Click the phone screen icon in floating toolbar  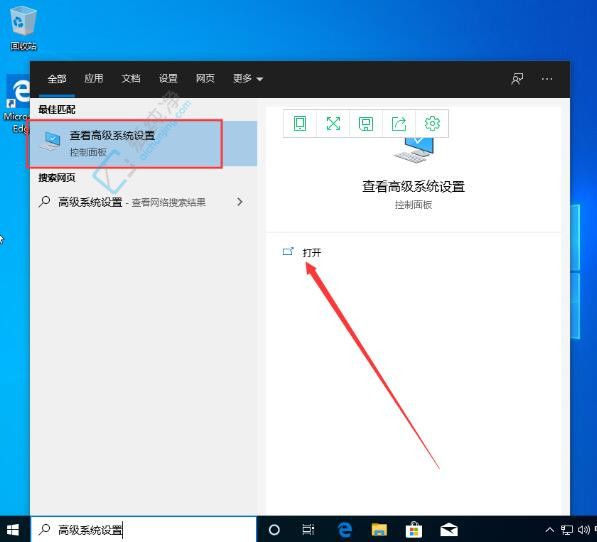[x=300, y=123]
